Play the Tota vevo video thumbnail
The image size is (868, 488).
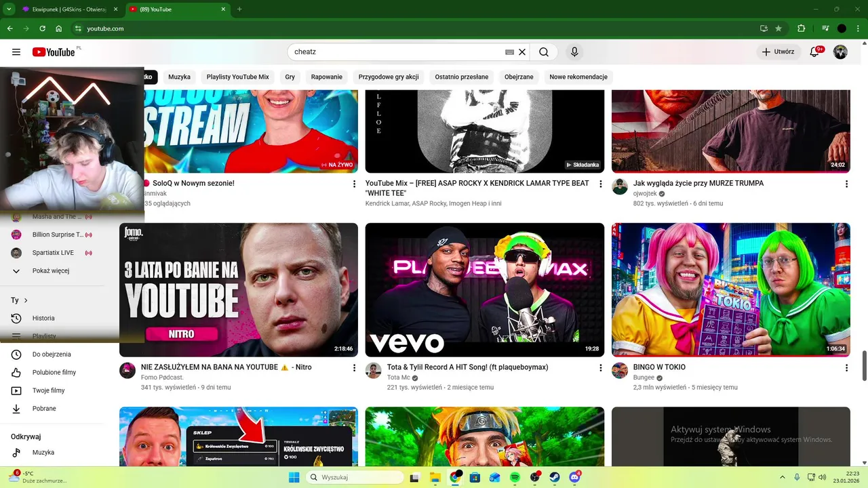click(485, 290)
